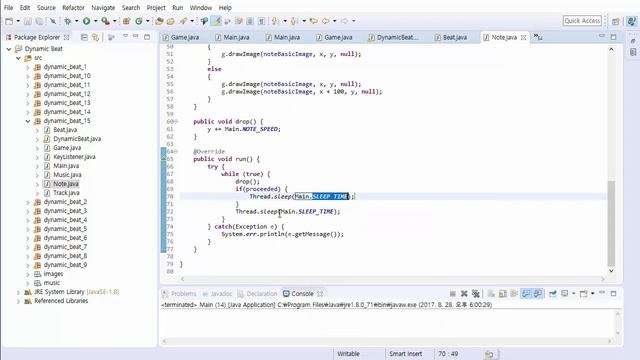Expand the dynamic_beat_1 package
This screenshot has height=360, width=640.
click(x=28, y=67)
